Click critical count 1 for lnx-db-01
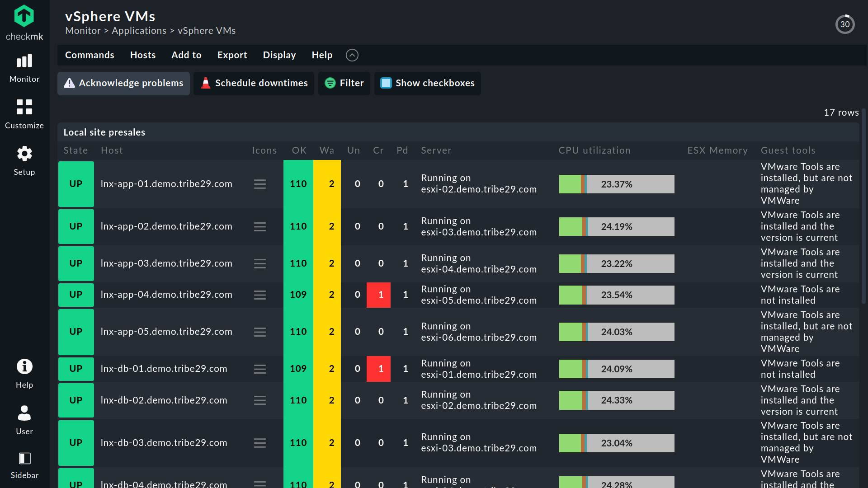The width and height of the screenshot is (868, 488). (378, 369)
